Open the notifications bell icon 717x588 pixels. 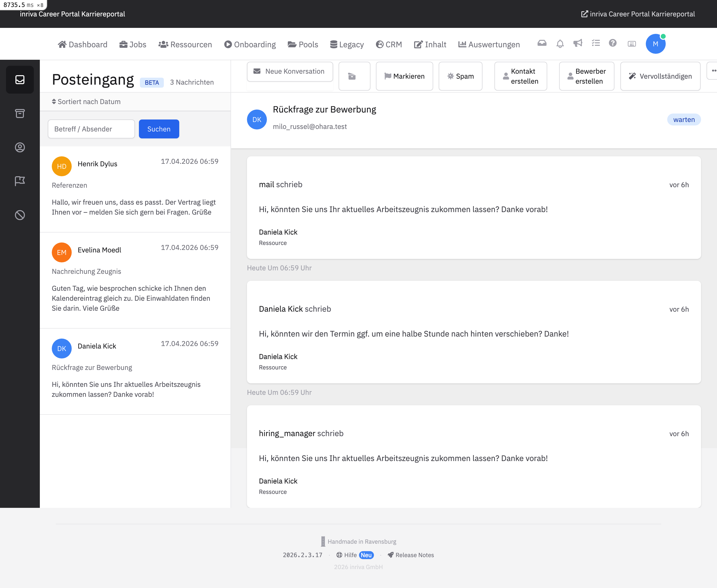pyautogui.click(x=560, y=44)
